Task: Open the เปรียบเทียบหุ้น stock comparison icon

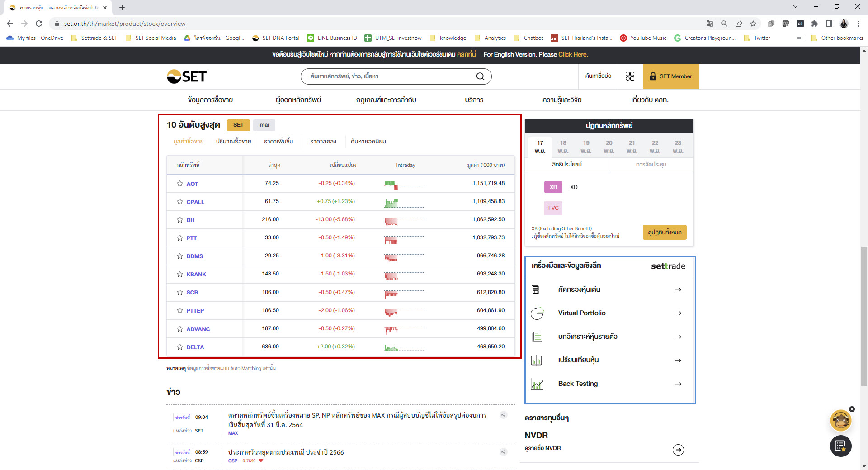Action: coord(538,360)
